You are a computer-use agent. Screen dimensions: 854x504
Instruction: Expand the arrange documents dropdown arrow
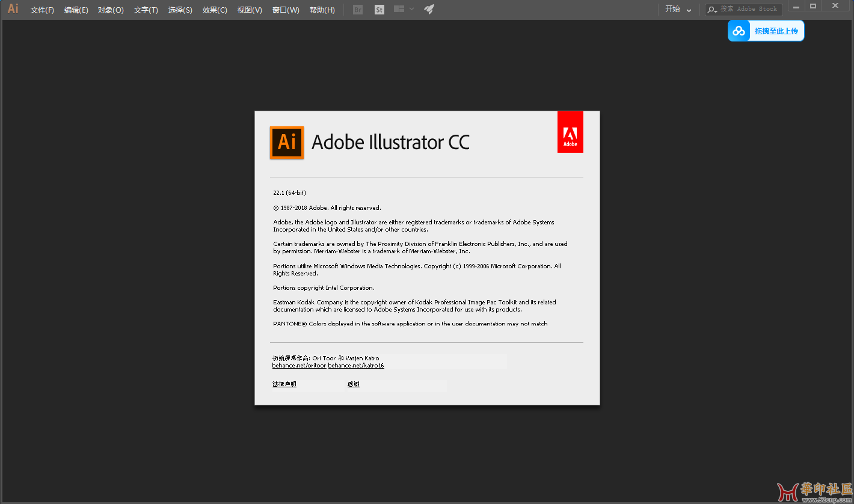pos(411,9)
